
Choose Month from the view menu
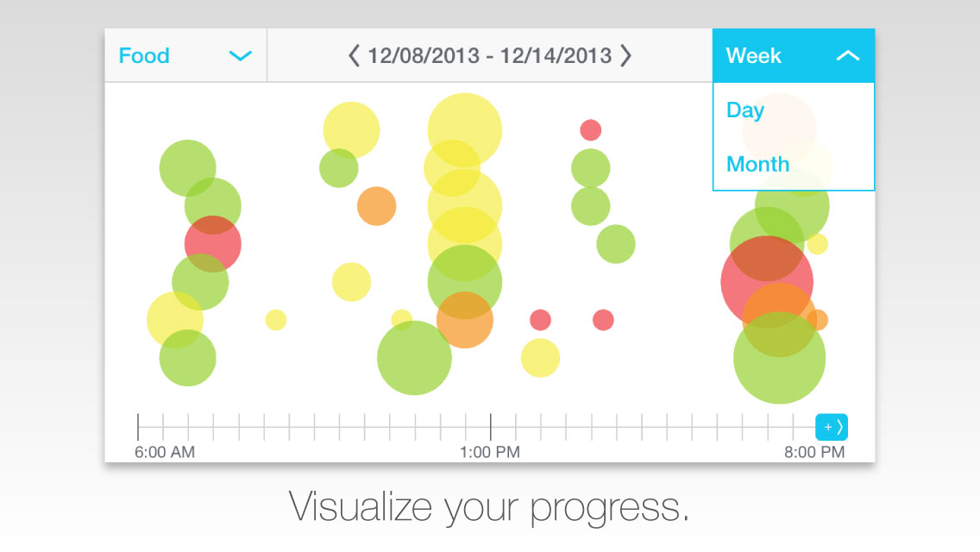coord(757,164)
